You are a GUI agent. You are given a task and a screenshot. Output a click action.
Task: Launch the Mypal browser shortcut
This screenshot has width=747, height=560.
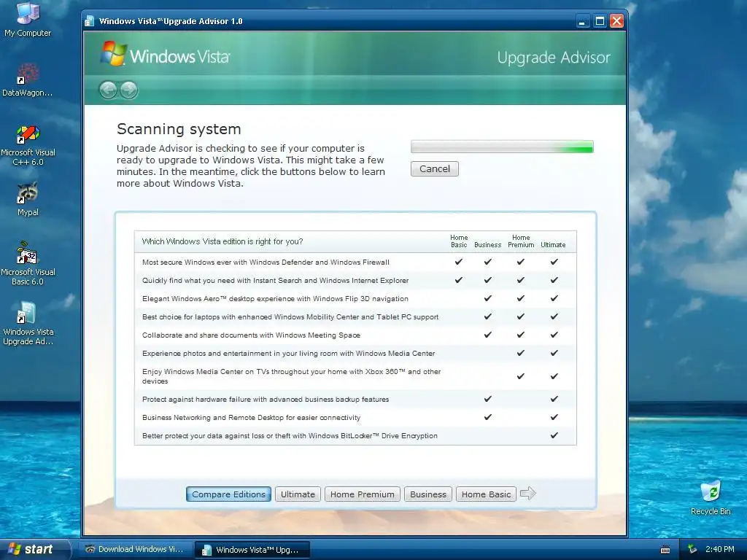pyautogui.click(x=28, y=199)
